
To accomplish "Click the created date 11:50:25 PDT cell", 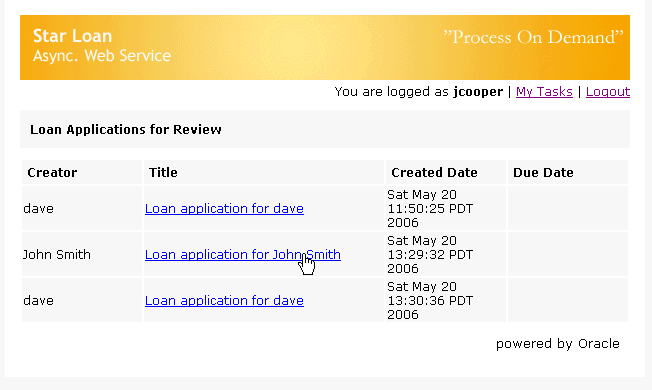I will [446, 208].
